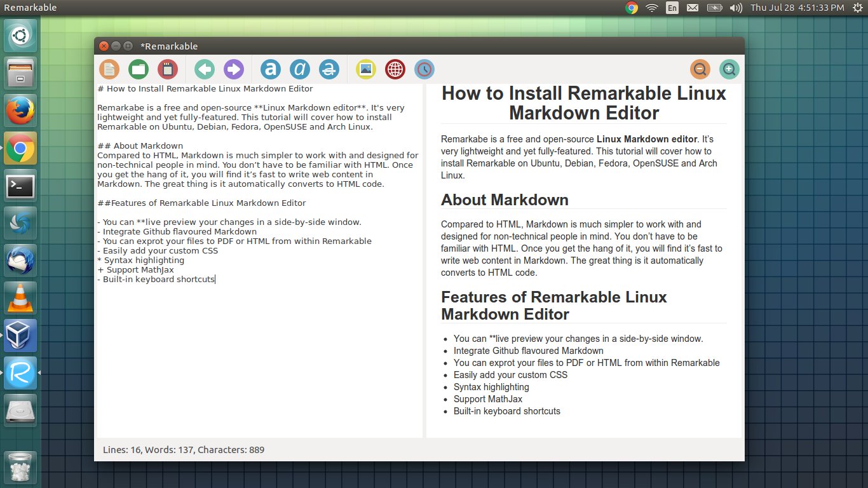Screen dimensions: 868x488
Task: Save the document using the red save icon
Action: click(167, 69)
